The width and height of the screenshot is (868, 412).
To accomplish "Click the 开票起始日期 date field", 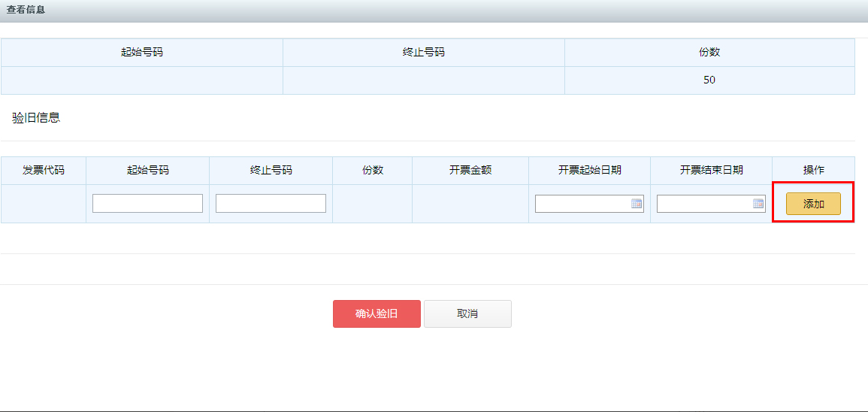I will tap(589, 204).
